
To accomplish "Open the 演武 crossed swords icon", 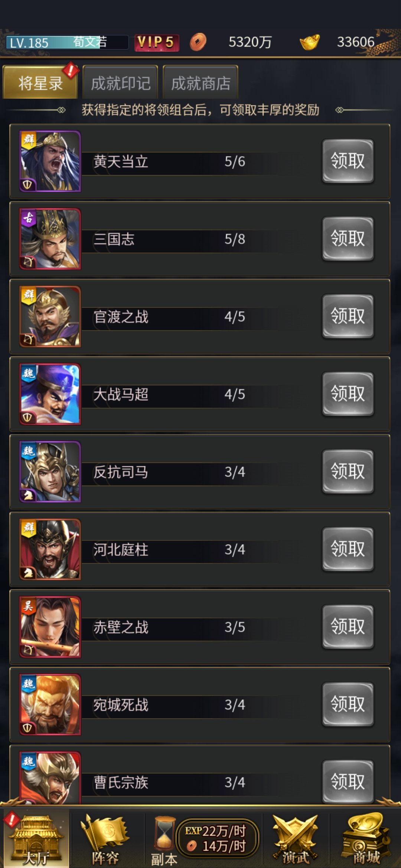I will click(x=296, y=839).
